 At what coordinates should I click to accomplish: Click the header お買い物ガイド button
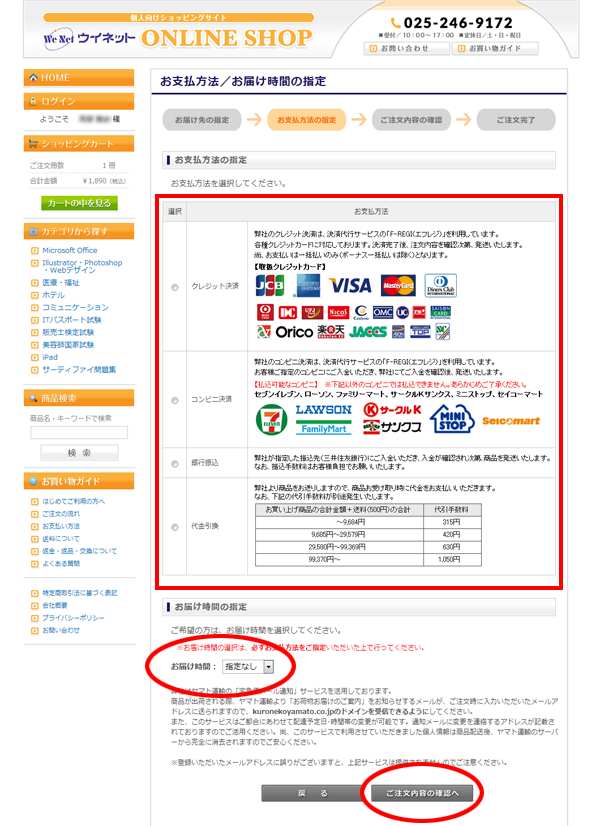click(497, 48)
